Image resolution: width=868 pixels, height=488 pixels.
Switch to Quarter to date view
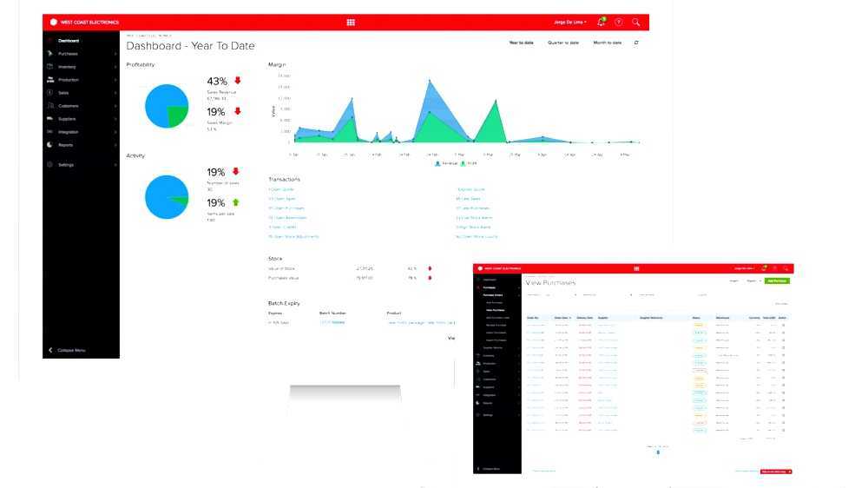pyautogui.click(x=563, y=43)
